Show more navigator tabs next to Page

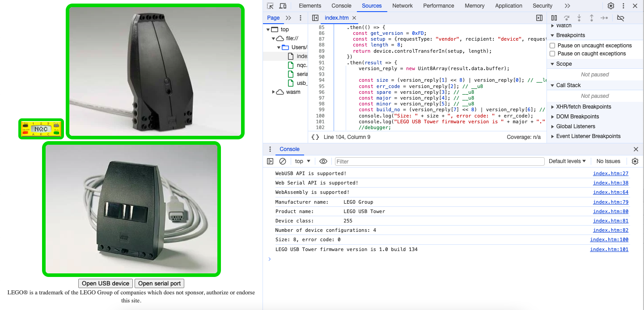click(288, 18)
